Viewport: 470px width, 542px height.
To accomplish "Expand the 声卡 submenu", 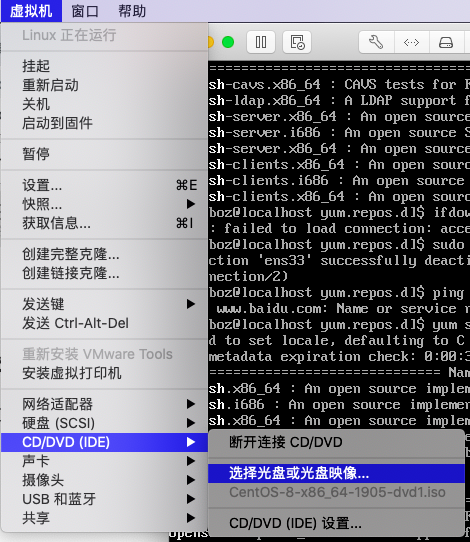I will point(104,461).
